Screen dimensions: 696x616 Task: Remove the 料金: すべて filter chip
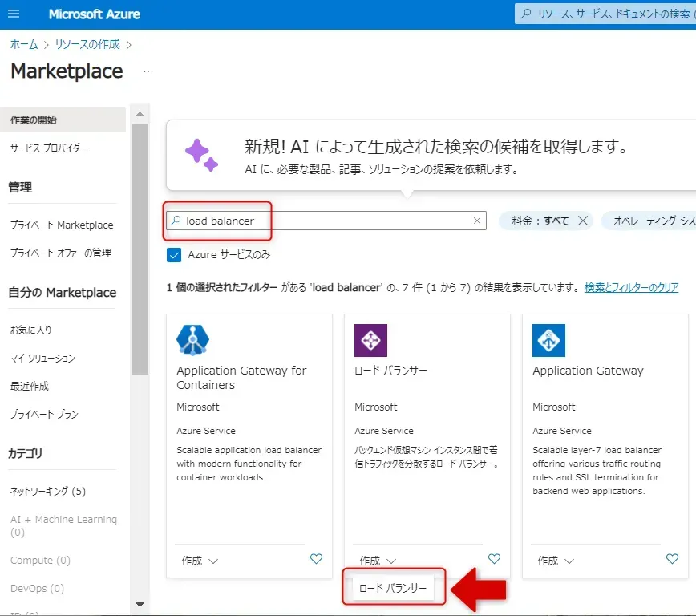[583, 221]
